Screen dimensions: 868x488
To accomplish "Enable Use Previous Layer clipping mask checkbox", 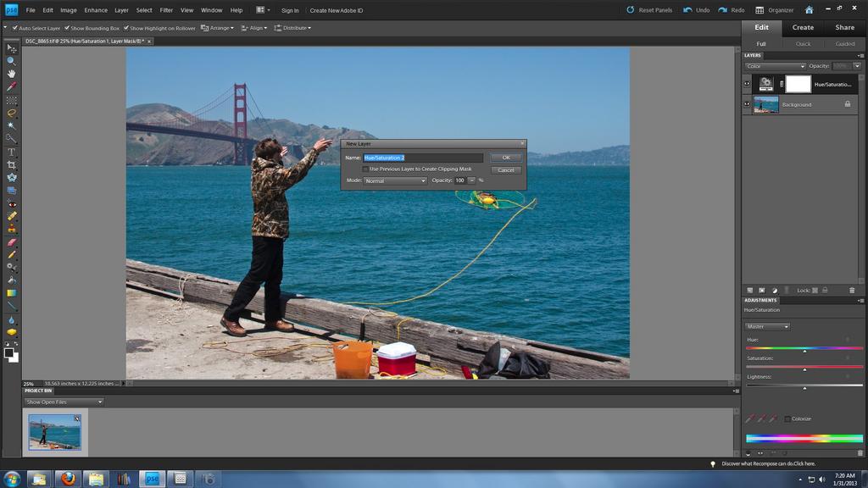I will 365,169.
